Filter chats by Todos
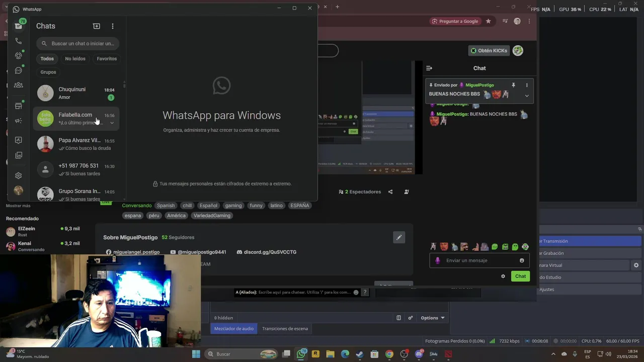 (47, 59)
